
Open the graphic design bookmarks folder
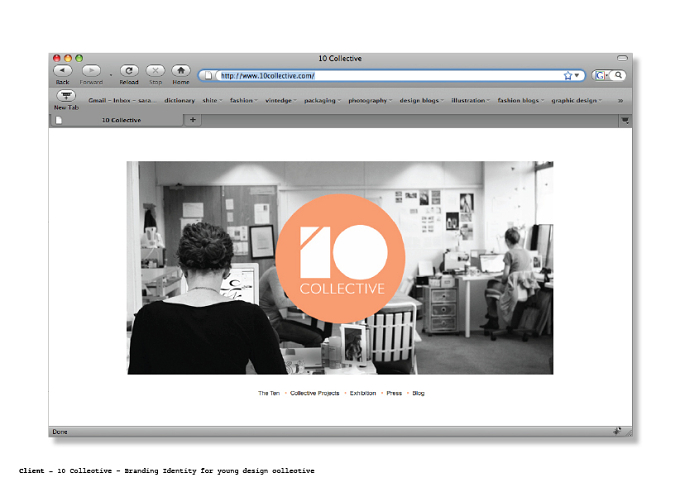[576, 100]
